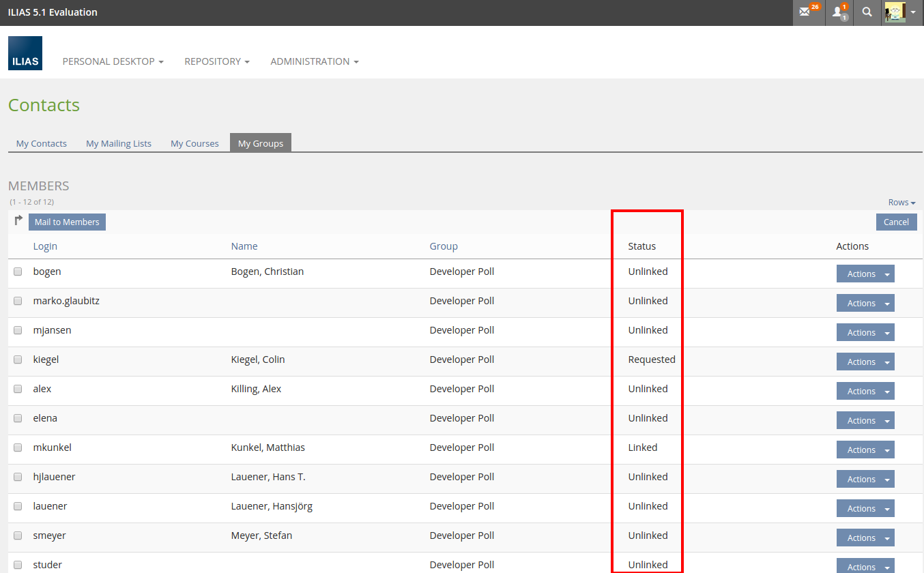Click the Mail to Members button

coord(67,222)
